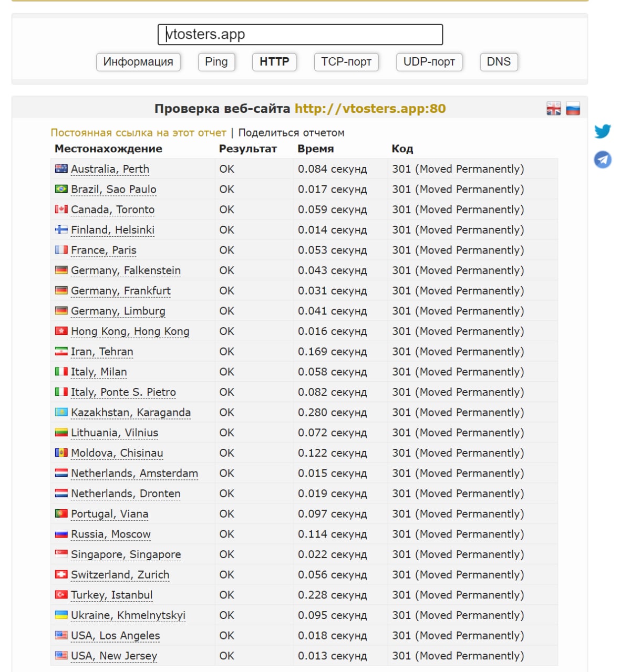Screen dimensions: 620x672
Task: Open USA, New Jersey location link
Action: coord(114,656)
